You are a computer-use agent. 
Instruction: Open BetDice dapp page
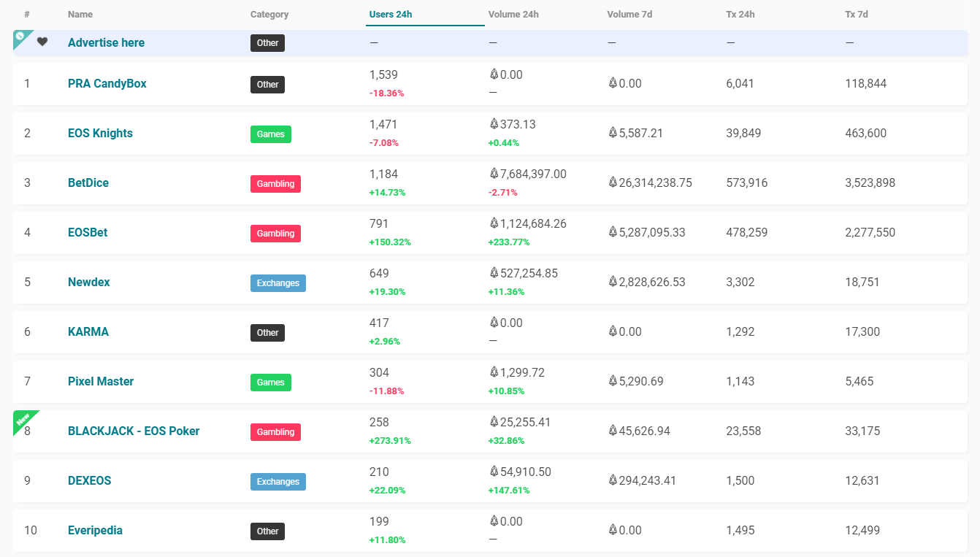pos(88,183)
